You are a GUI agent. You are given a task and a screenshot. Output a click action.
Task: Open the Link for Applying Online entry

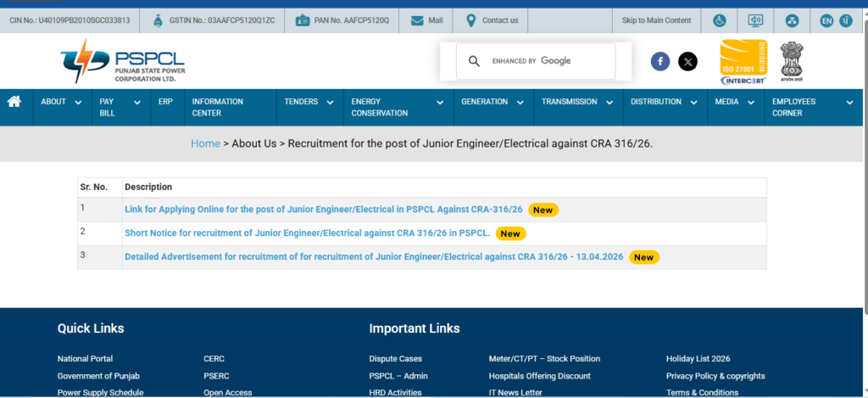coord(324,210)
